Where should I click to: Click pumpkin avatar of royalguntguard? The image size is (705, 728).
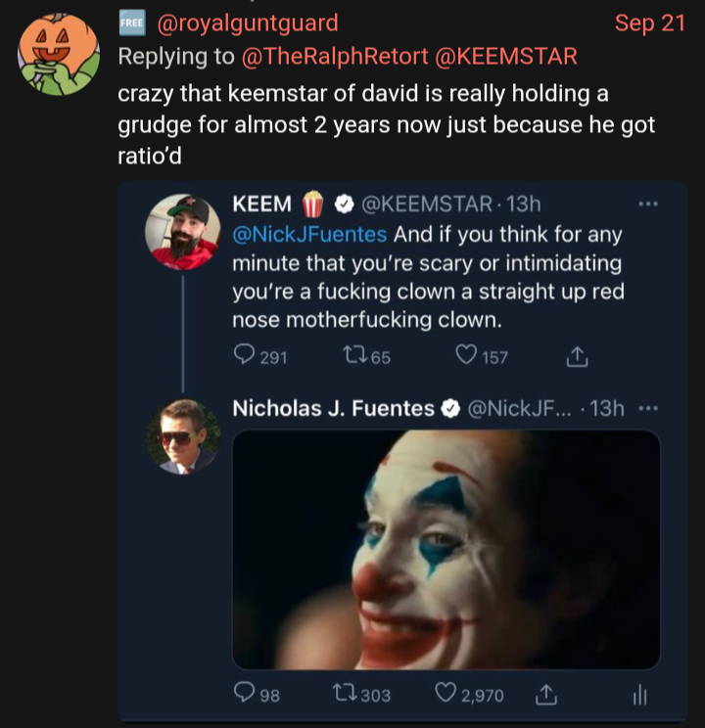pyautogui.click(x=59, y=56)
